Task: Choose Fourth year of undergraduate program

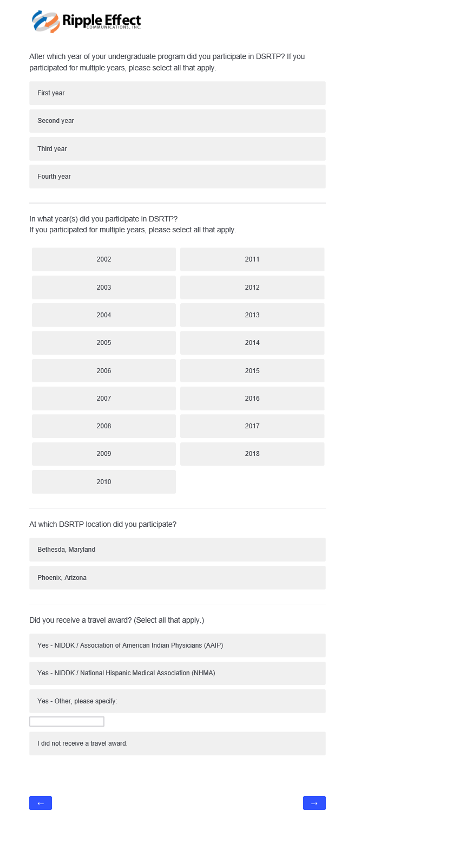Action: coord(178,177)
